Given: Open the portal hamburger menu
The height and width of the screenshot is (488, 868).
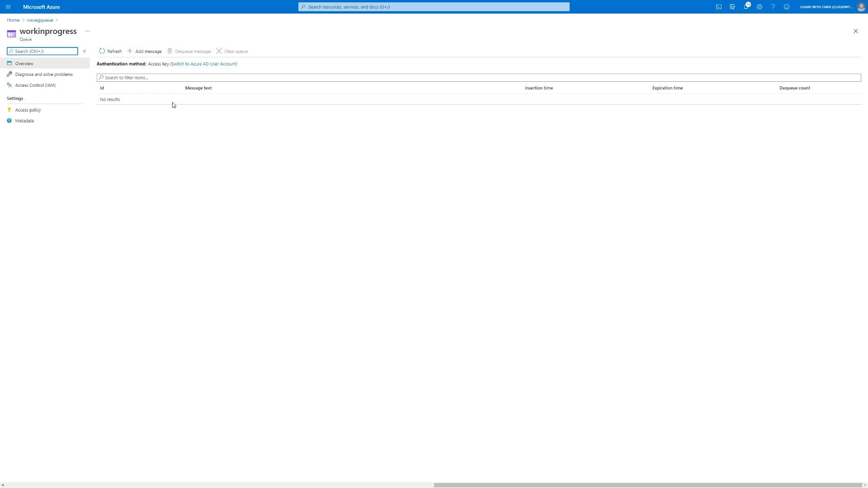Looking at the screenshot, I should point(8,7).
